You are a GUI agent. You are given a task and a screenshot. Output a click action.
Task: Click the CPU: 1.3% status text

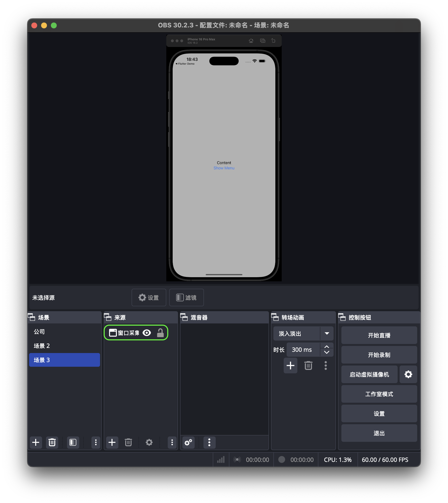coord(337,460)
